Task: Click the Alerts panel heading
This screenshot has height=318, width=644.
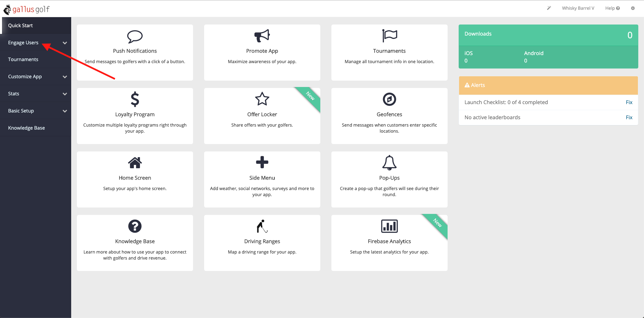Action: [x=548, y=85]
